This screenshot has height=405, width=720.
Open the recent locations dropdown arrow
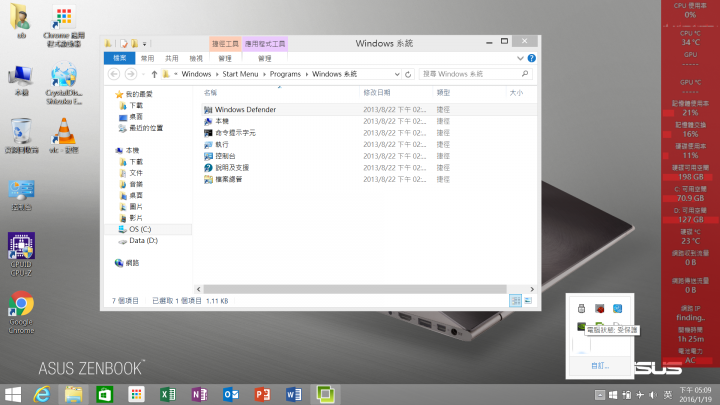point(143,74)
